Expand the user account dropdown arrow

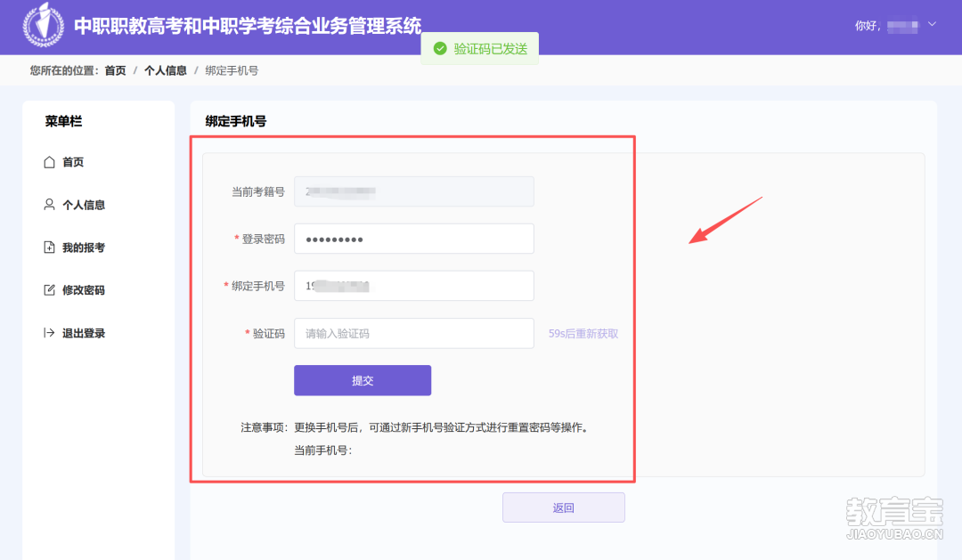[932, 25]
